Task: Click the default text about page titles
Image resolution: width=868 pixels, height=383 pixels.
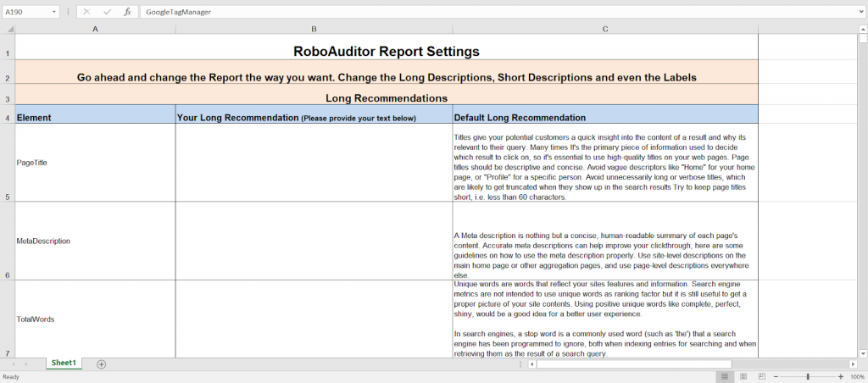Action: (605, 162)
